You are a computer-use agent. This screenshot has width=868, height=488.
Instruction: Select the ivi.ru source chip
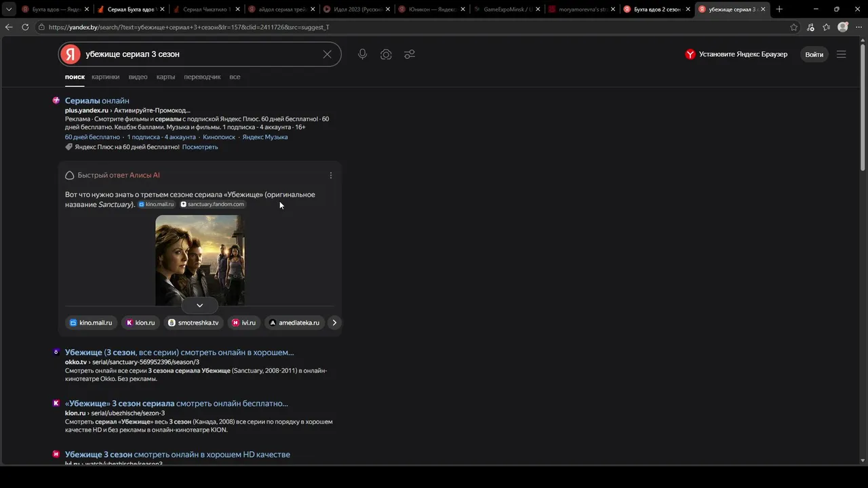[244, 323]
